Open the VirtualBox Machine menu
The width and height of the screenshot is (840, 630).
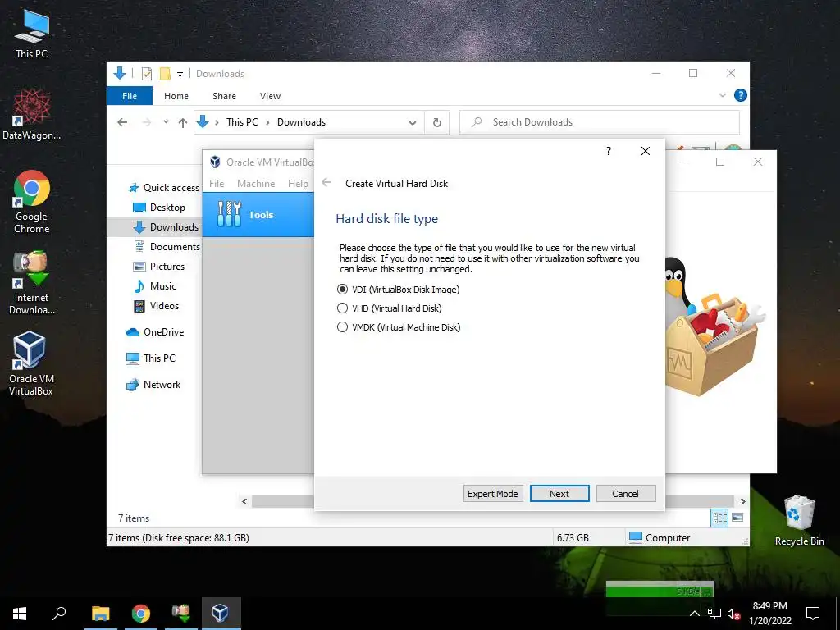256,183
